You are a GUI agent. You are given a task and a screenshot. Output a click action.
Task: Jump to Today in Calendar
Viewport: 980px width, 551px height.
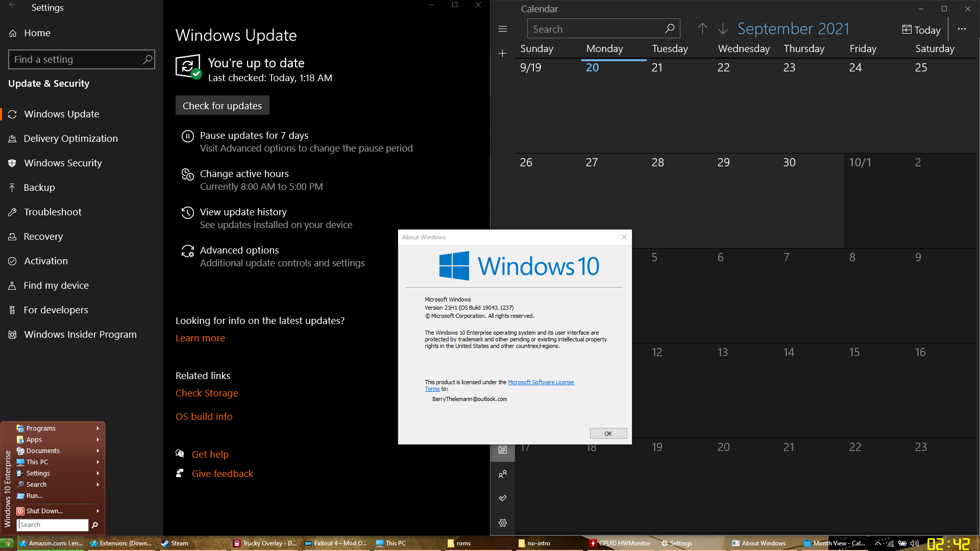pyautogui.click(x=921, y=30)
